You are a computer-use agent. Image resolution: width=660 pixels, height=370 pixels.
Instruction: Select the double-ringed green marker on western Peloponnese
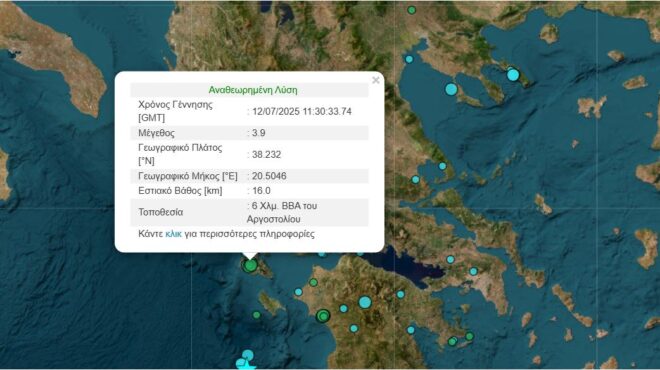click(x=323, y=316)
